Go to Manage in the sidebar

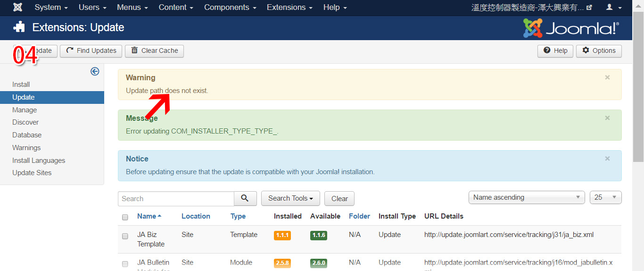tap(25, 110)
